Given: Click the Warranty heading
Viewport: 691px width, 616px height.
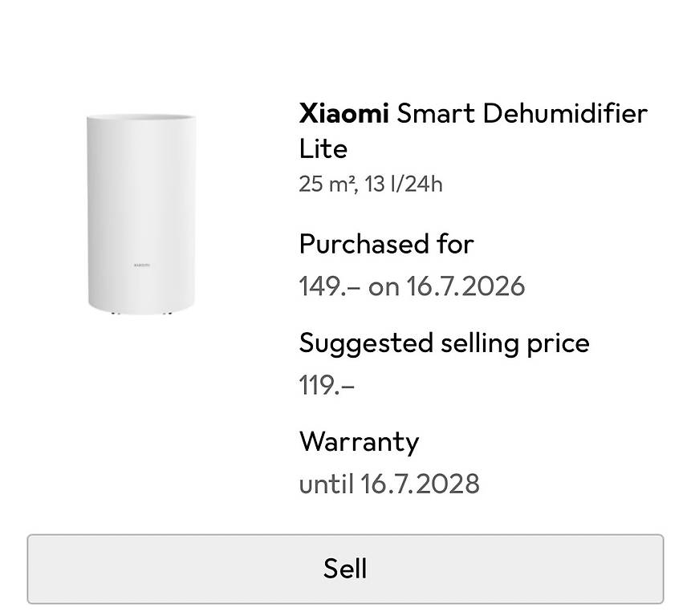Looking at the screenshot, I should 360,442.
